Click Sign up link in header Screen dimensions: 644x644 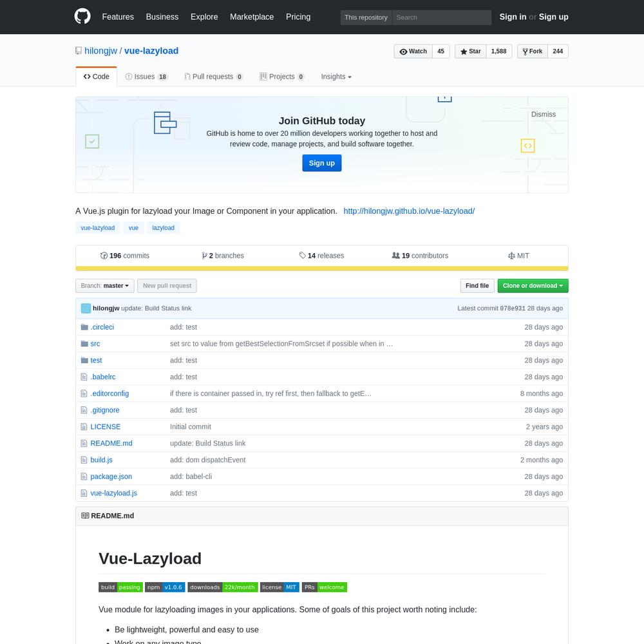(x=554, y=17)
